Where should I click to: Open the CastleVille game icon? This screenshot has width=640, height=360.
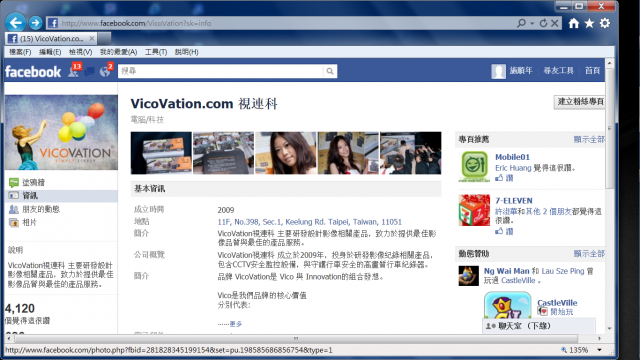click(508, 305)
